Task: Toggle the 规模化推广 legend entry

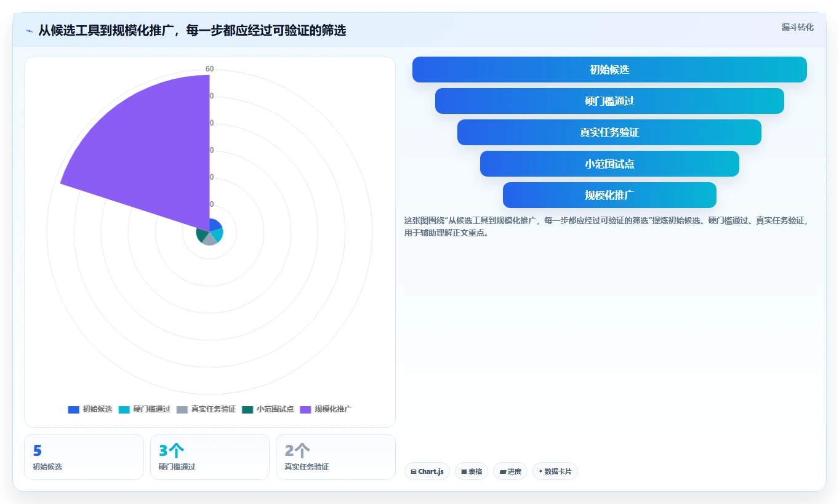Action: (325, 409)
